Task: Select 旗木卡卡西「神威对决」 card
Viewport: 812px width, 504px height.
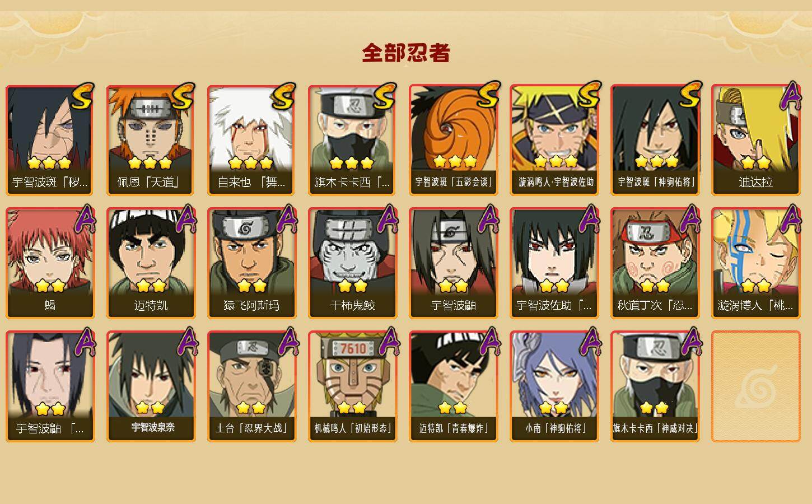Action: coord(655,386)
